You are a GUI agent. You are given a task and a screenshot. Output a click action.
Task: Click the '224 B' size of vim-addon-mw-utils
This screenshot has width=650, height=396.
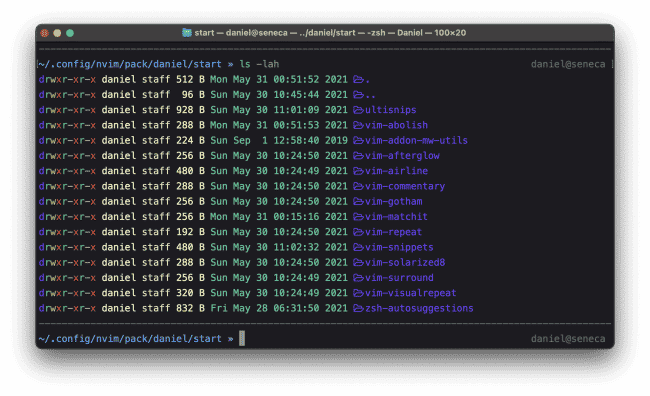190,141
